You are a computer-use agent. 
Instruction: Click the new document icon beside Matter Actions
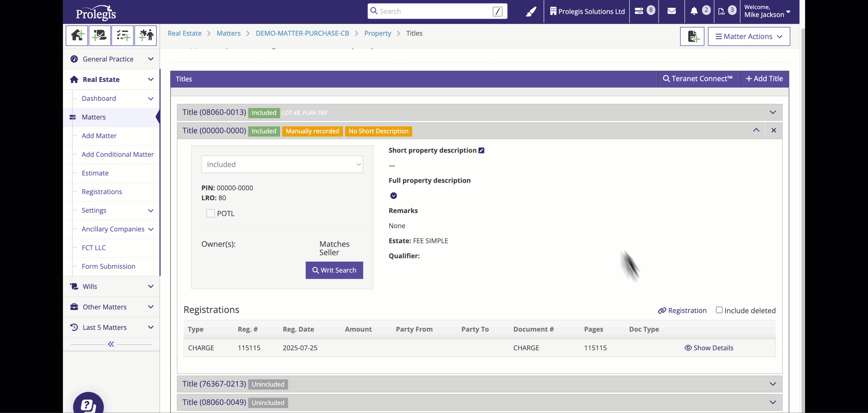tap(692, 36)
